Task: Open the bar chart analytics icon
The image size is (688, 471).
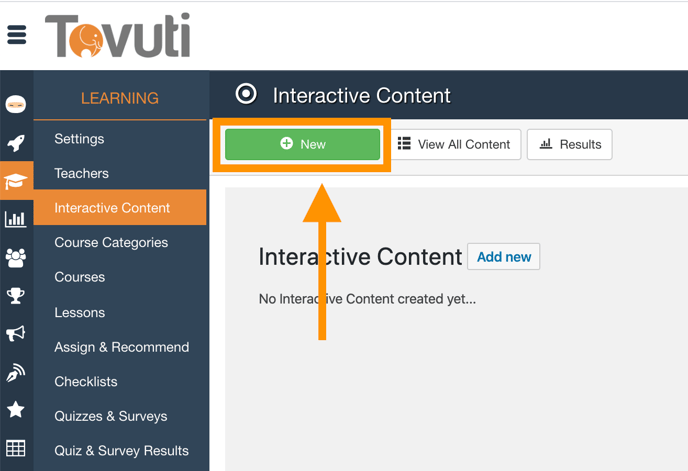Action: 16,219
